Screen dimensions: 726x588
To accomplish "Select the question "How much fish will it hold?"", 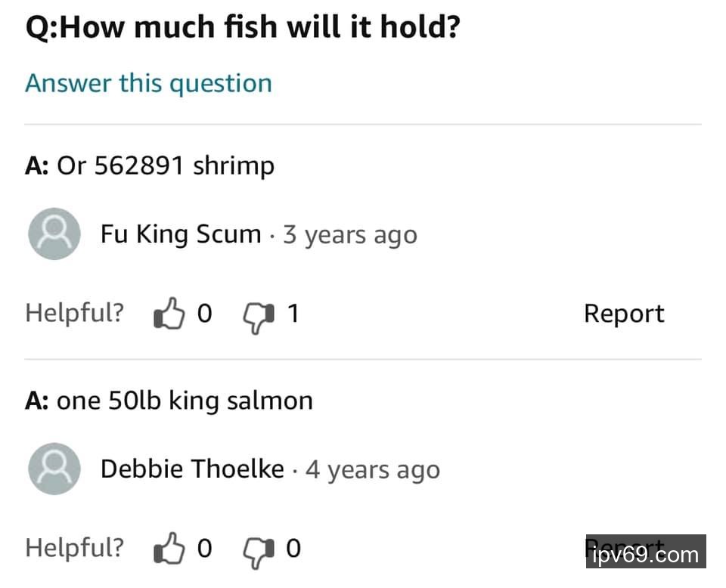I will [x=243, y=29].
